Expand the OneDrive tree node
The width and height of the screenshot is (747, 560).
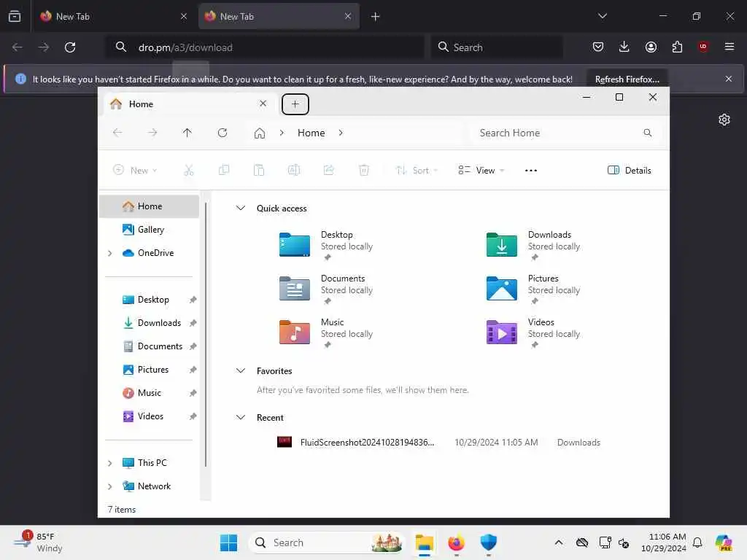pos(110,253)
